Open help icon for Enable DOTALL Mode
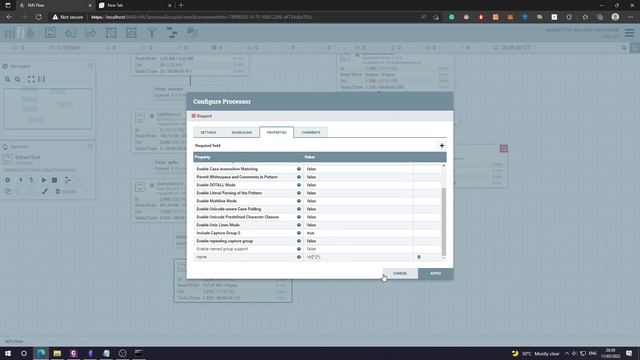Image resolution: width=640 pixels, height=360 pixels. 299,185
